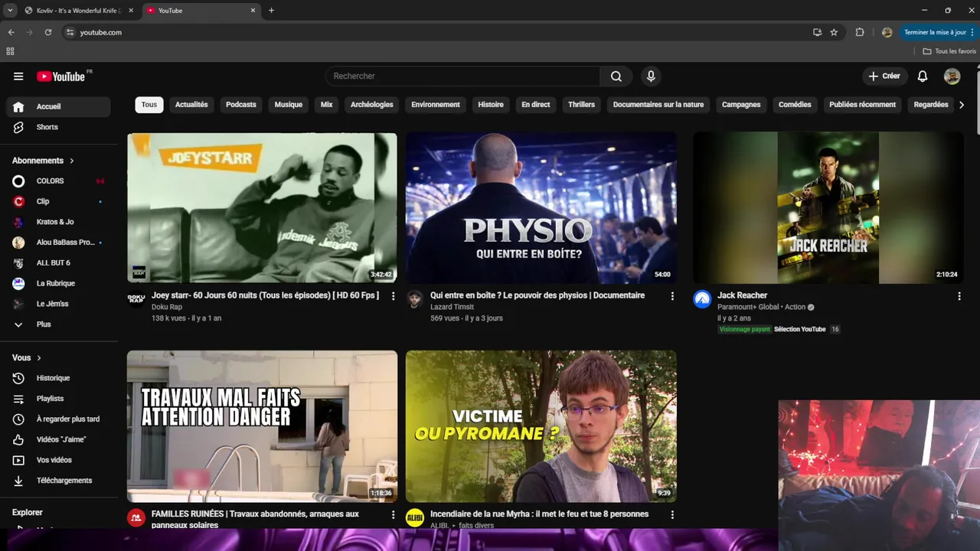Click the Rechercher search field
Image resolution: width=980 pixels, height=551 pixels.
[463, 77]
